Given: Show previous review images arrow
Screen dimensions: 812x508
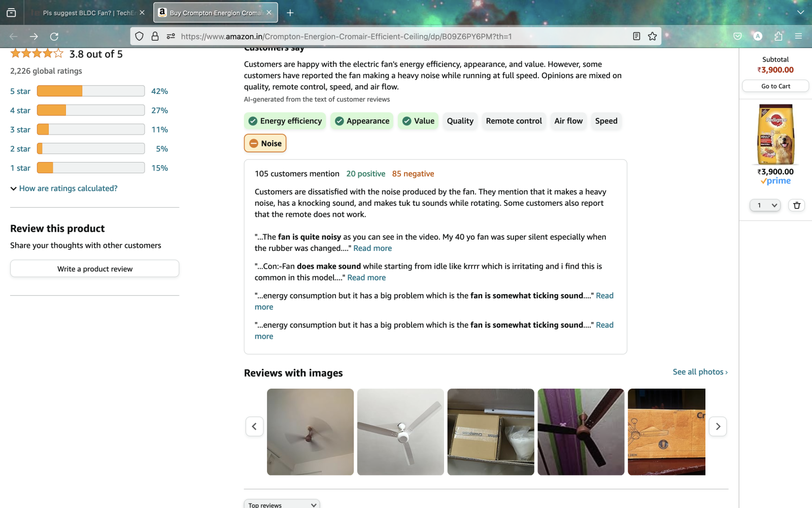Looking at the screenshot, I should (254, 426).
